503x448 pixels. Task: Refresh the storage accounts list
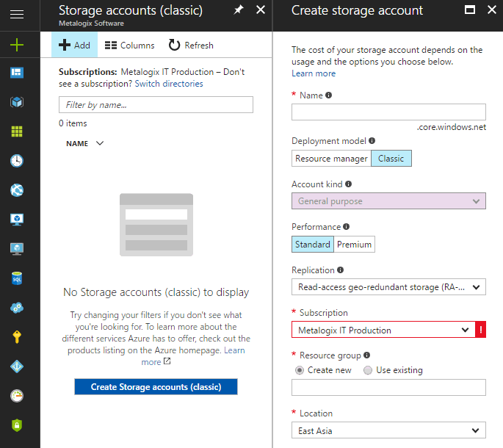click(x=191, y=46)
